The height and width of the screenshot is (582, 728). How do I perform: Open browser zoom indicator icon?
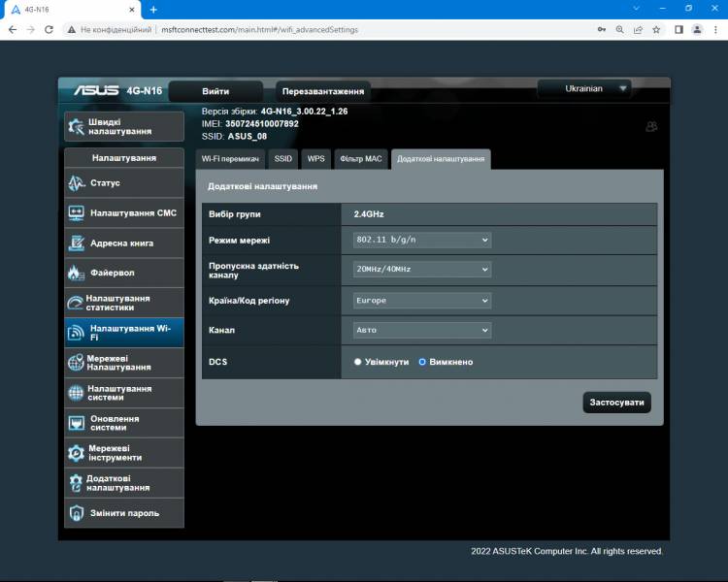[620, 30]
